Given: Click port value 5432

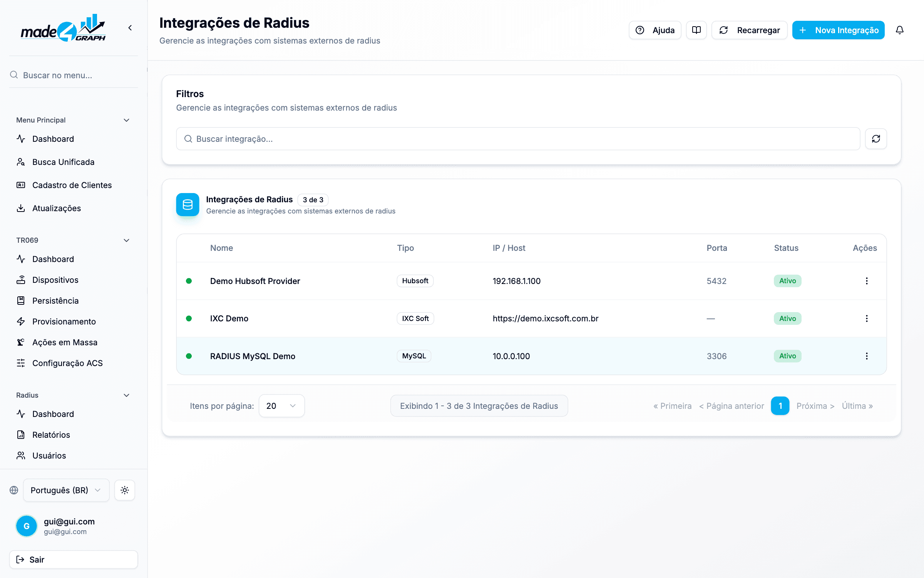Looking at the screenshot, I should [x=716, y=281].
